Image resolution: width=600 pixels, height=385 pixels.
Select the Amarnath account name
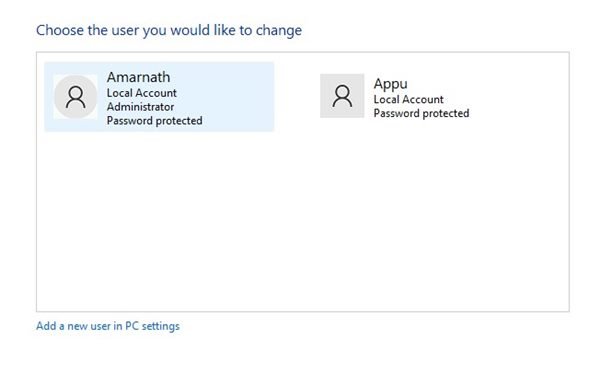(139, 77)
